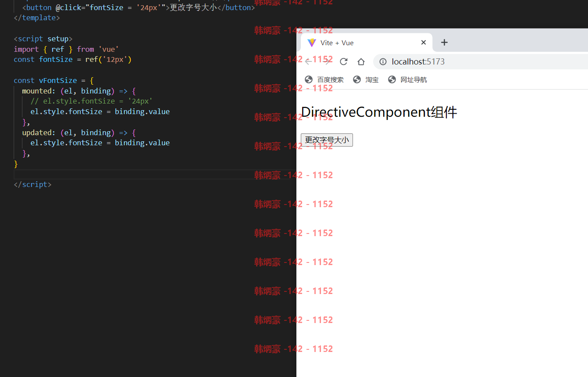
Task: Reload the page with the browser refresh icon
Action: point(344,61)
